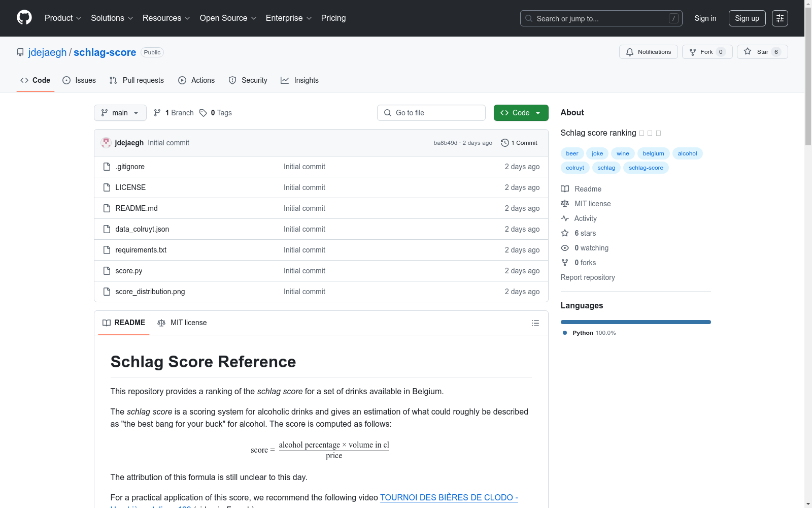
Task: Click the pulse icon beside Activity
Action: click(565, 218)
